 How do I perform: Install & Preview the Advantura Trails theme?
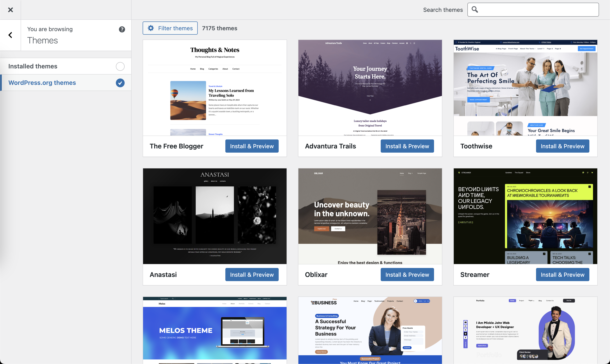pyautogui.click(x=407, y=146)
